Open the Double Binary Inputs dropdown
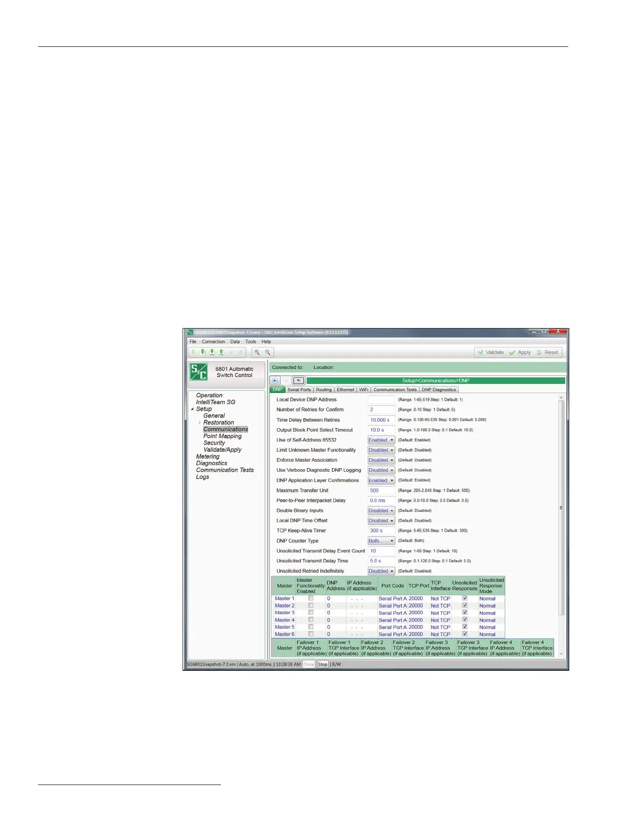Image resolution: width=644 pixels, height=834 pixels. click(381, 511)
